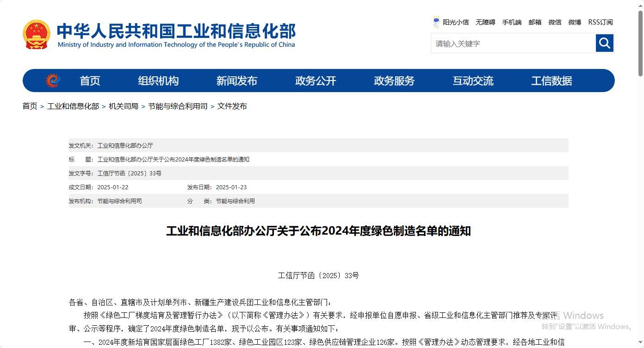Click the 发文字号 value 工信厅节函〔2025〕33号 in table
This screenshot has width=644, height=348.
pyautogui.click(x=129, y=173)
